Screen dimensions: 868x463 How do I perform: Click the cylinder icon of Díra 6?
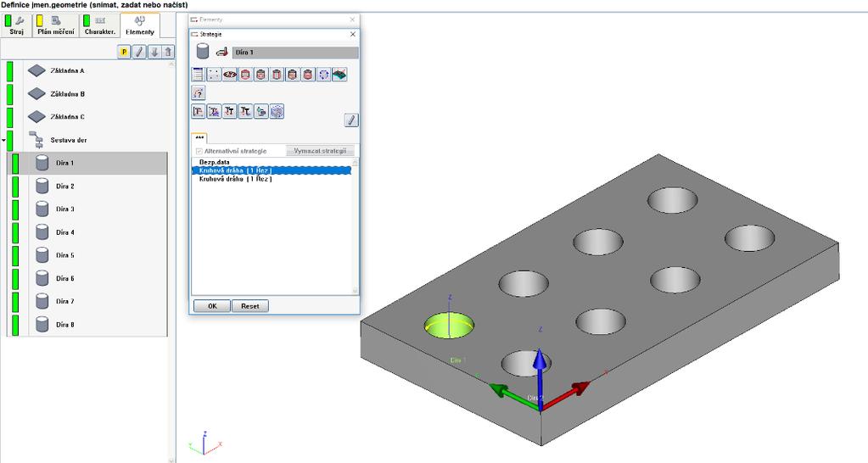pos(42,278)
